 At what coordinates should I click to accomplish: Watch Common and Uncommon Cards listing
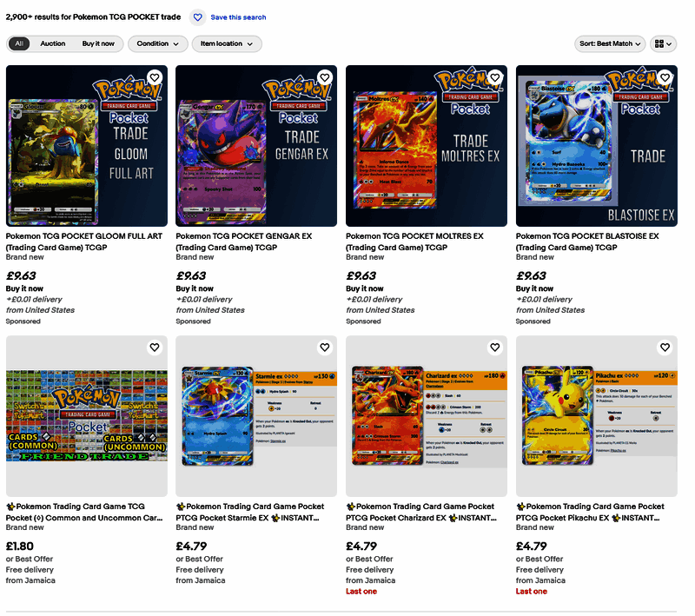coord(155,348)
